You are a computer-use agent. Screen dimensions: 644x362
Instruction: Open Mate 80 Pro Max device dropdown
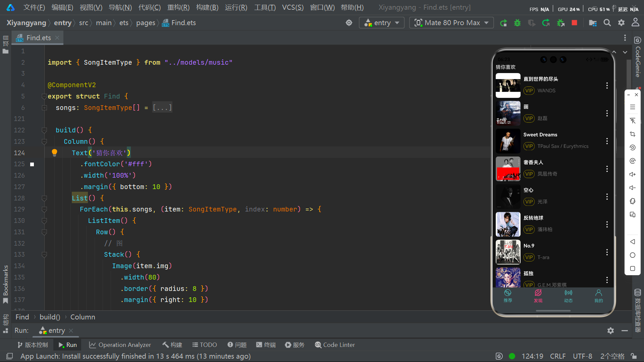point(451,23)
